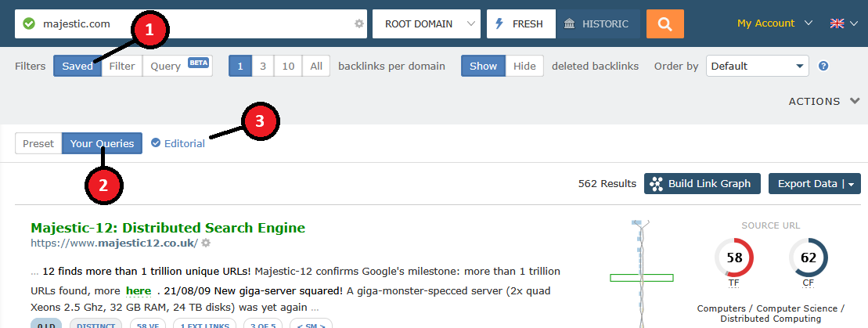Switch to the Historic index
This screenshot has height=328, width=868.
click(597, 24)
